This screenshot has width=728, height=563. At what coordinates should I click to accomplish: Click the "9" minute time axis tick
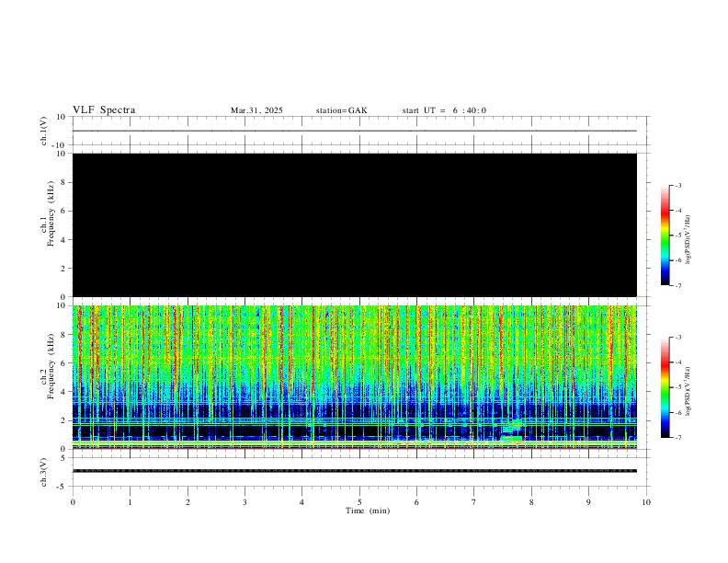[x=588, y=502]
